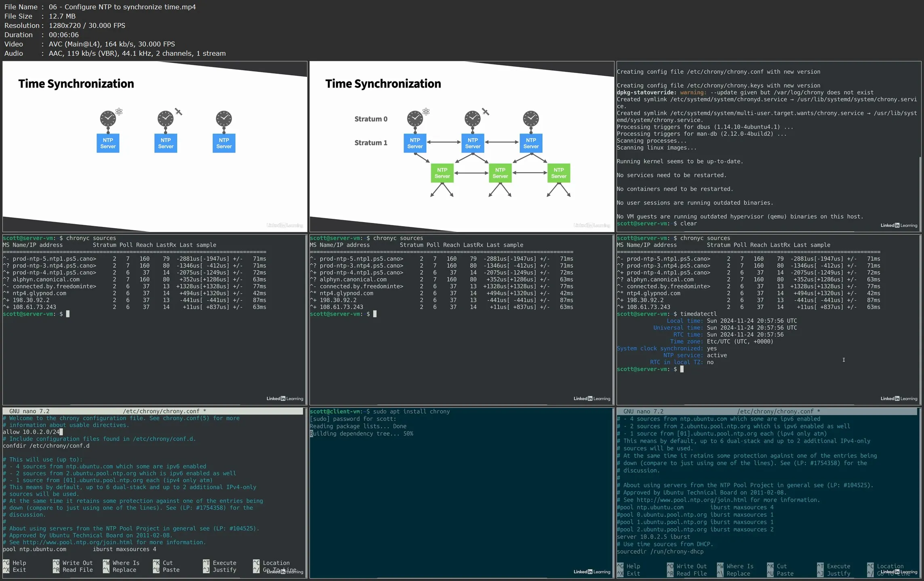
Task: Click 'Time zone: Etc/UTC (UTC, +0000)' line
Action: [x=722, y=342]
